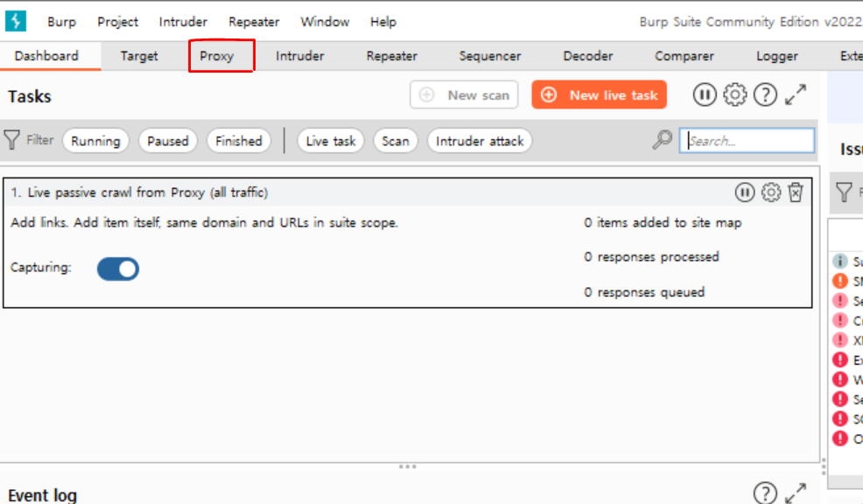863x504 pixels.
Task: Toggle the Live task filter chip
Action: pyautogui.click(x=331, y=141)
